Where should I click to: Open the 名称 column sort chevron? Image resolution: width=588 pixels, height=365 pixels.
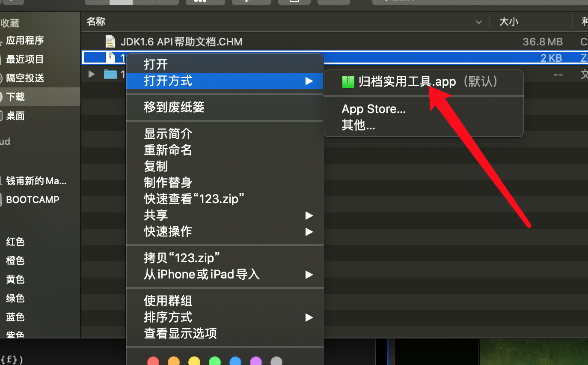pos(479,21)
